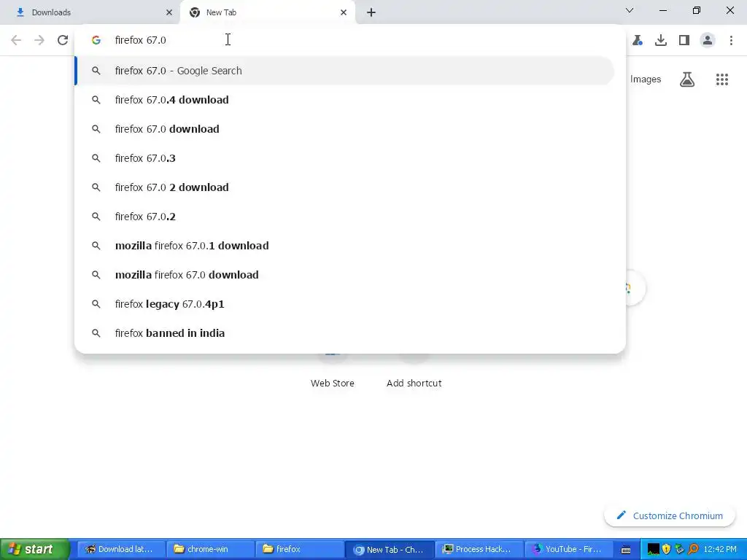Click the Google icon in address bar
The image size is (747, 560).
96,40
